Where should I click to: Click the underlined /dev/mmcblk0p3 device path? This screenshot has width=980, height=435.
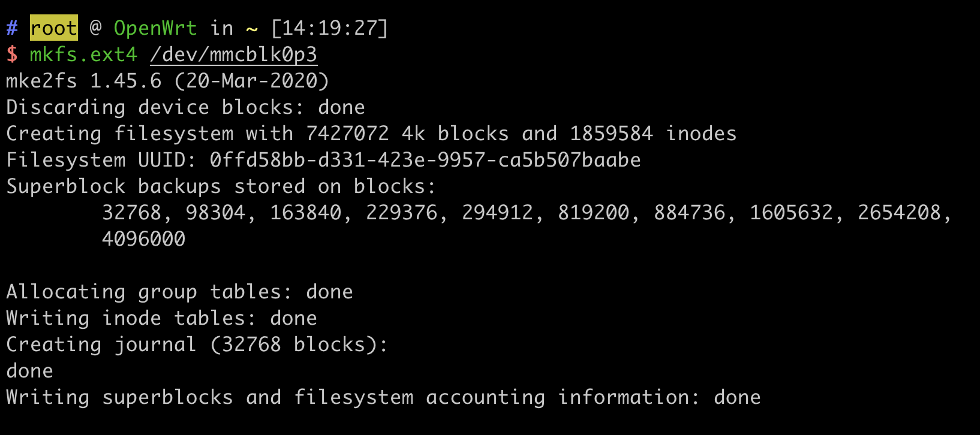coord(233,55)
